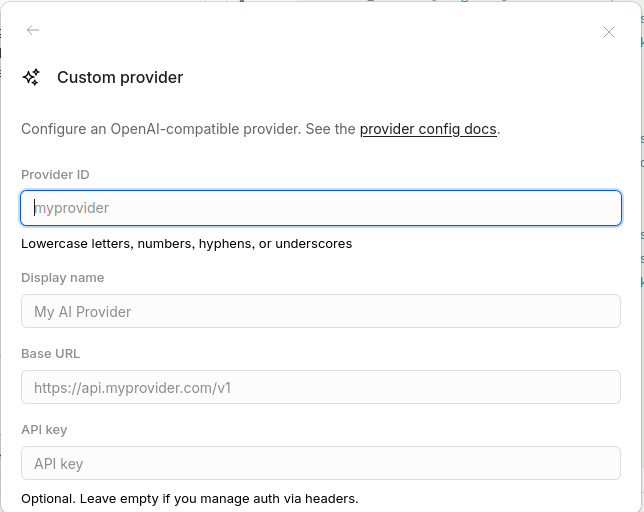Click the optional auth headers hint text

[189, 498]
